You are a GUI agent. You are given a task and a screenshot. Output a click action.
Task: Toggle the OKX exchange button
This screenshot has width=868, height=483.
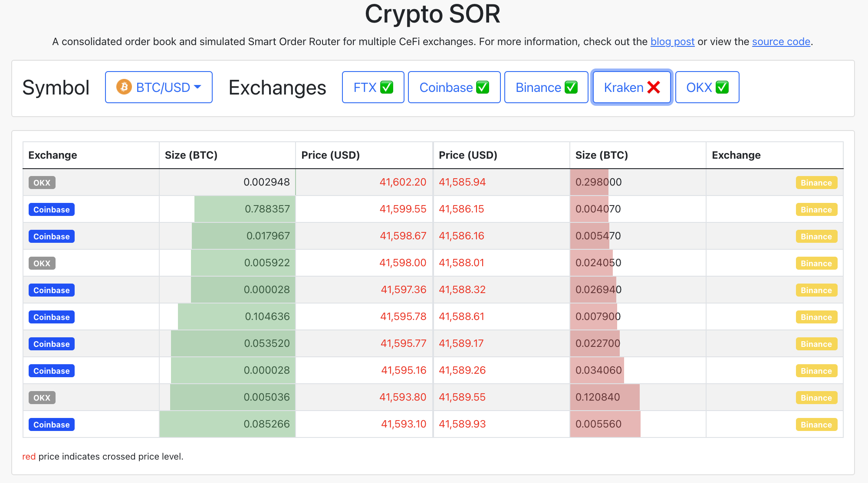click(x=707, y=87)
